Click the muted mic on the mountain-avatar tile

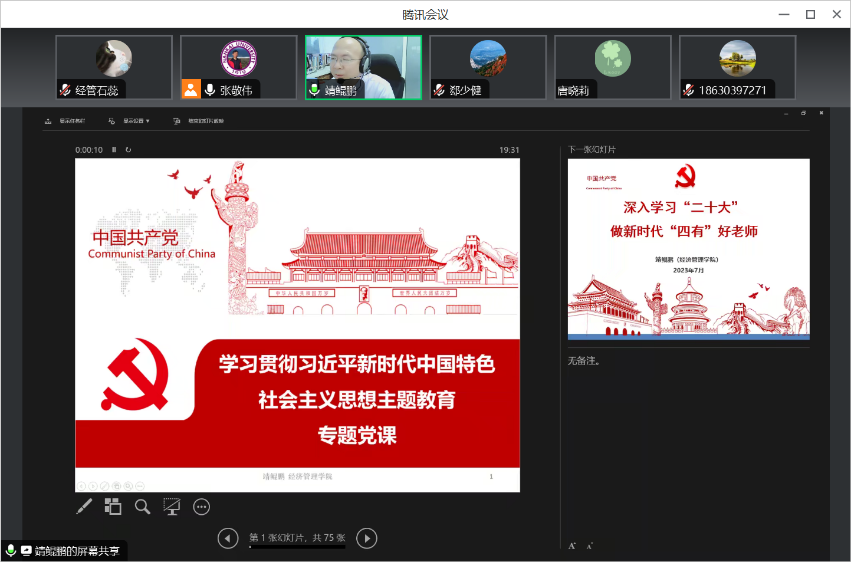[439, 90]
